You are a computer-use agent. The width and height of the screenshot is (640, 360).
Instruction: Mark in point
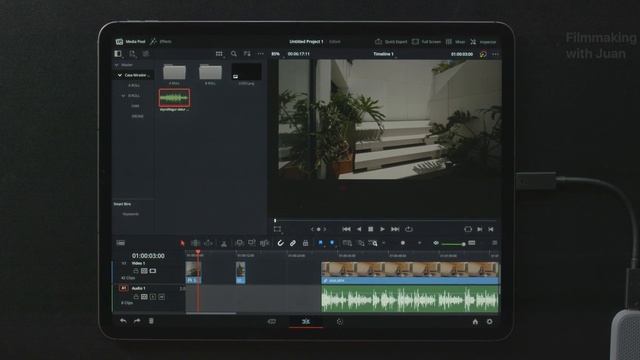coord(480,229)
